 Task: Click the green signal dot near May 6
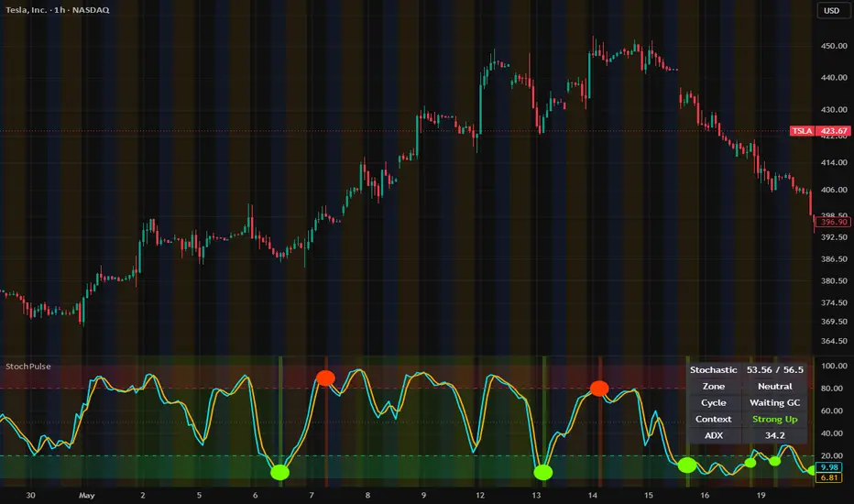tap(280, 472)
